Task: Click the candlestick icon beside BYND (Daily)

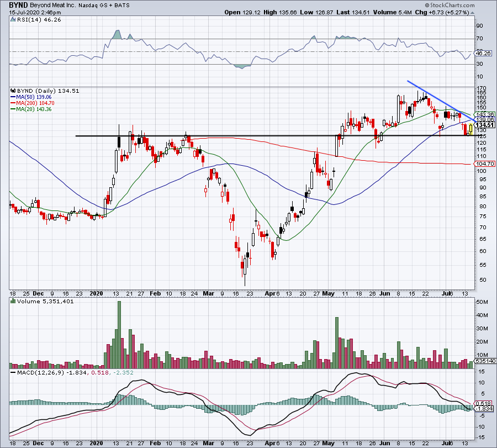Action: 13,91
